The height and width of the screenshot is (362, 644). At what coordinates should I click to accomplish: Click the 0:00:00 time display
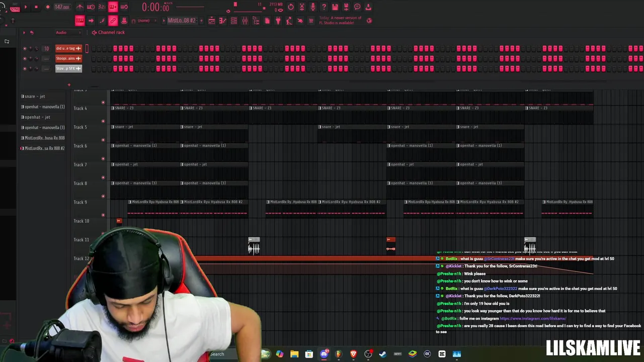[x=156, y=8]
